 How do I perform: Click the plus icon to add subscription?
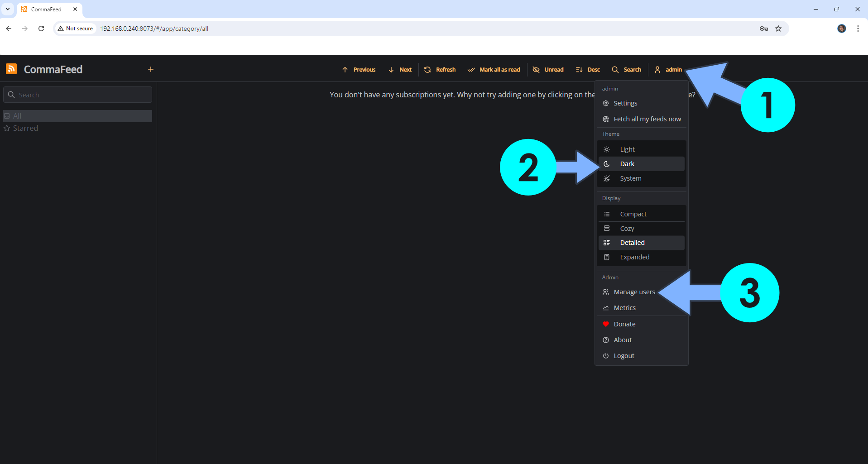(151, 69)
